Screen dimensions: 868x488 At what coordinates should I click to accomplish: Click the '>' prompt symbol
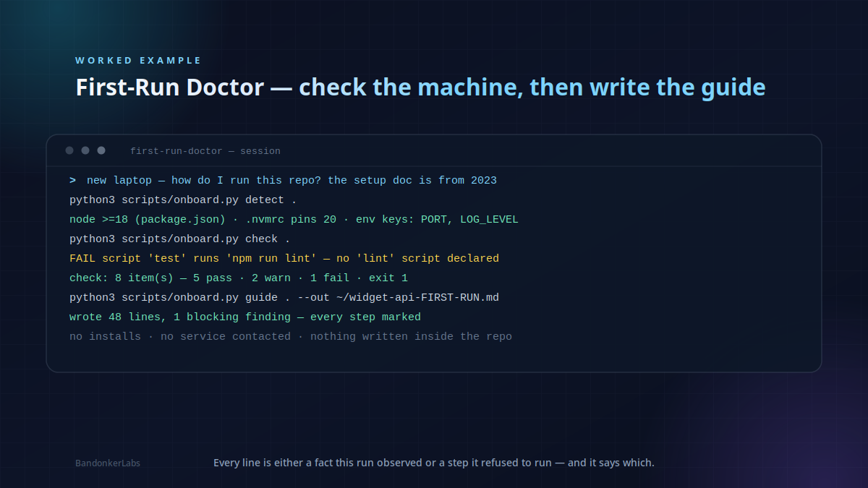(72, 181)
